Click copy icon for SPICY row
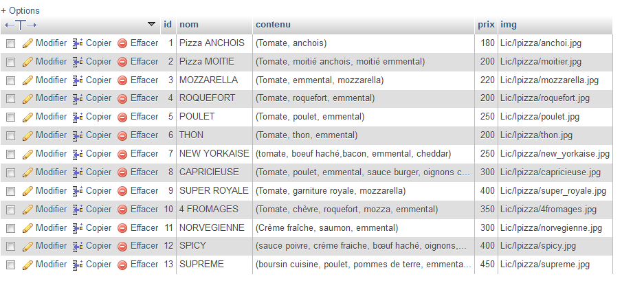 pyautogui.click(x=78, y=246)
